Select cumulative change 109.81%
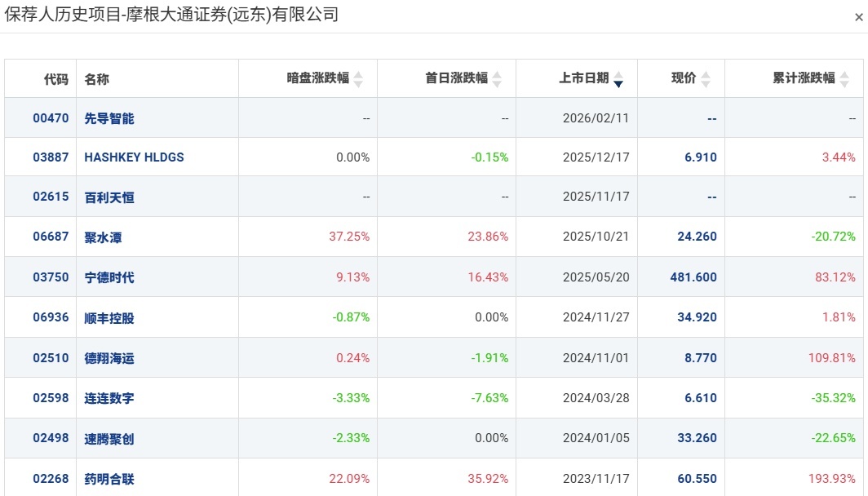 pos(832,357)
